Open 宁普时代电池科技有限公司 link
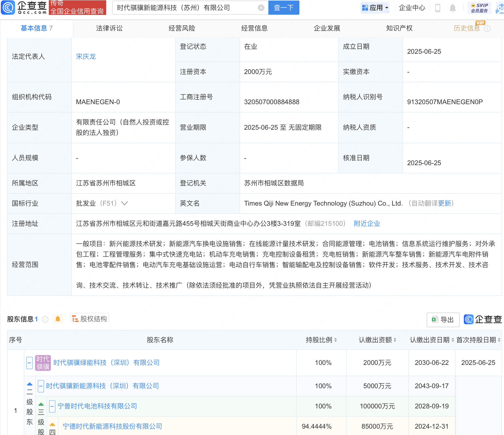 97,406
